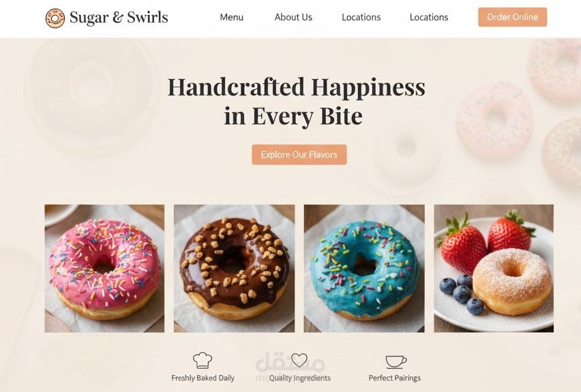The image size is (581, 392).
Task: View the blue glazed donut image
Action: pos(364,268)
